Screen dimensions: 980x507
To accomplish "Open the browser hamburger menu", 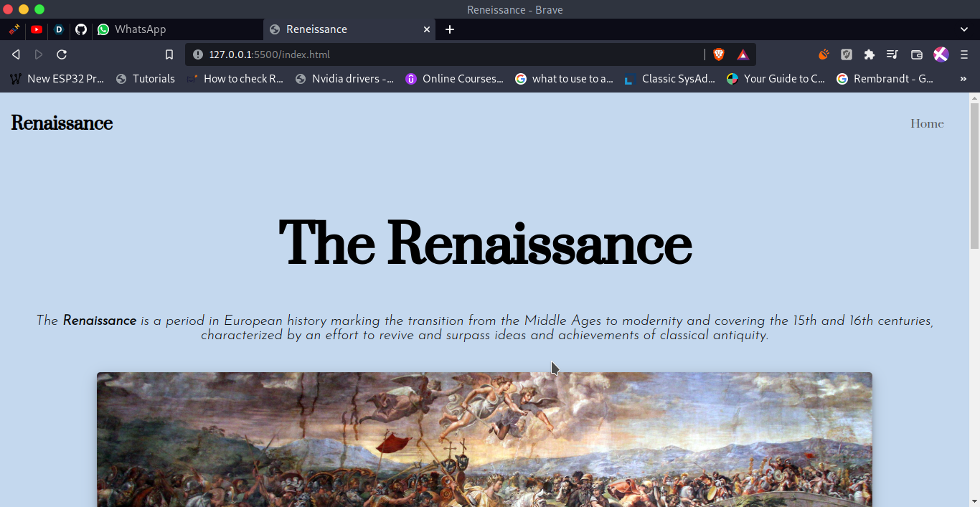I will (x=963, y=54).
